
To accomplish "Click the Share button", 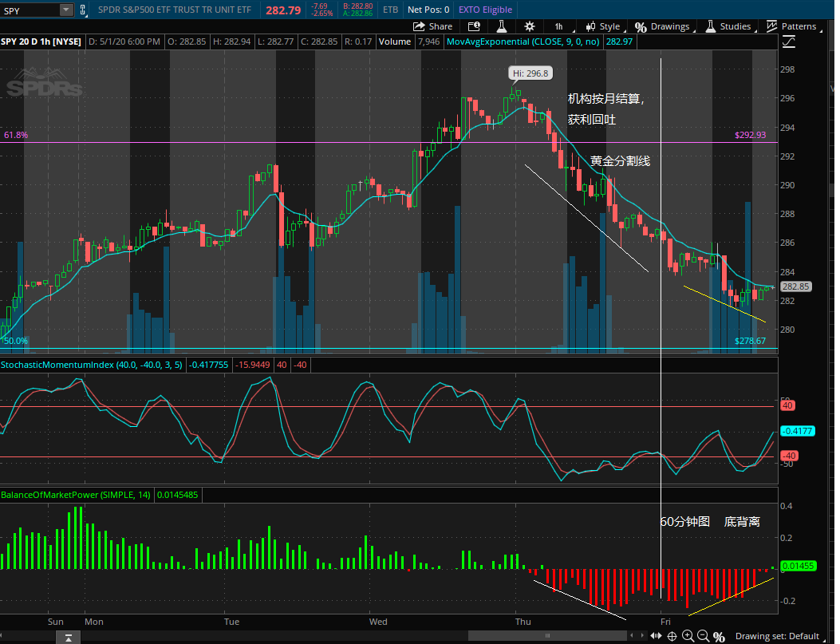I will [x=433, y=26].
